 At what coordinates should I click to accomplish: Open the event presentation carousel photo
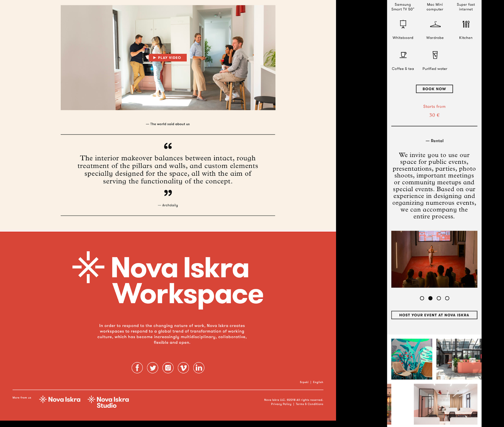434,259
